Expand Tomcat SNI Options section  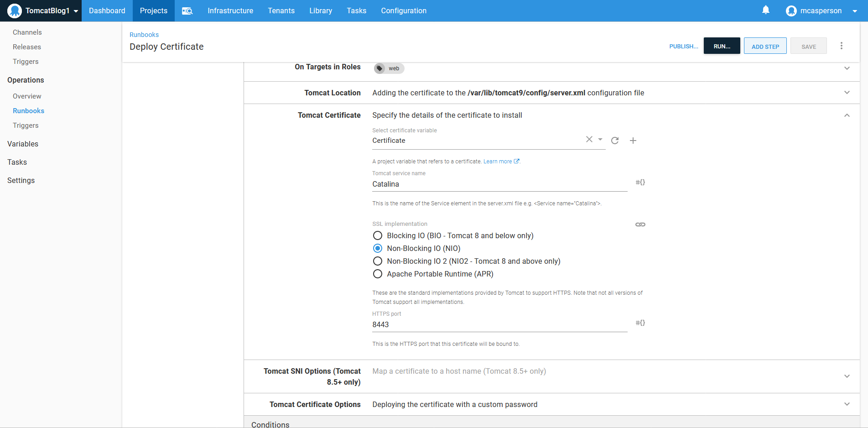tap(847, 376)
